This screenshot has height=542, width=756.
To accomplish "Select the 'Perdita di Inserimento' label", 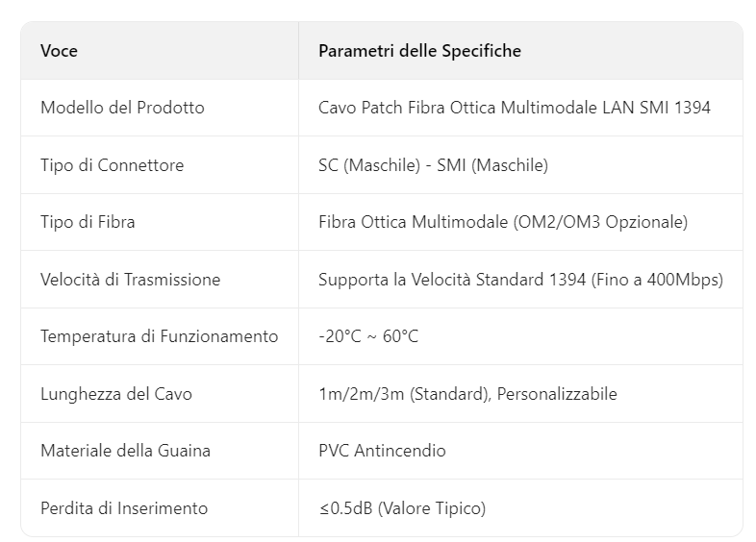I will (x=124, y=508).
